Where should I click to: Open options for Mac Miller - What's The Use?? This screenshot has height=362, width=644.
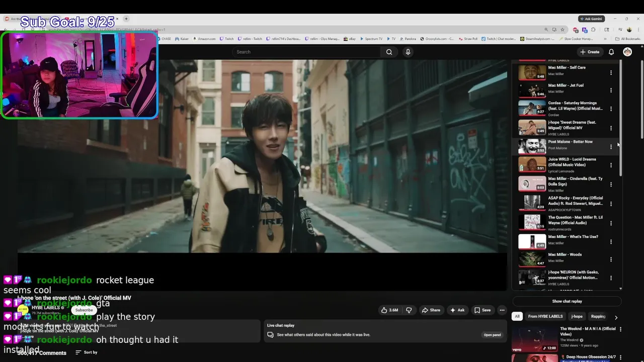611,242
